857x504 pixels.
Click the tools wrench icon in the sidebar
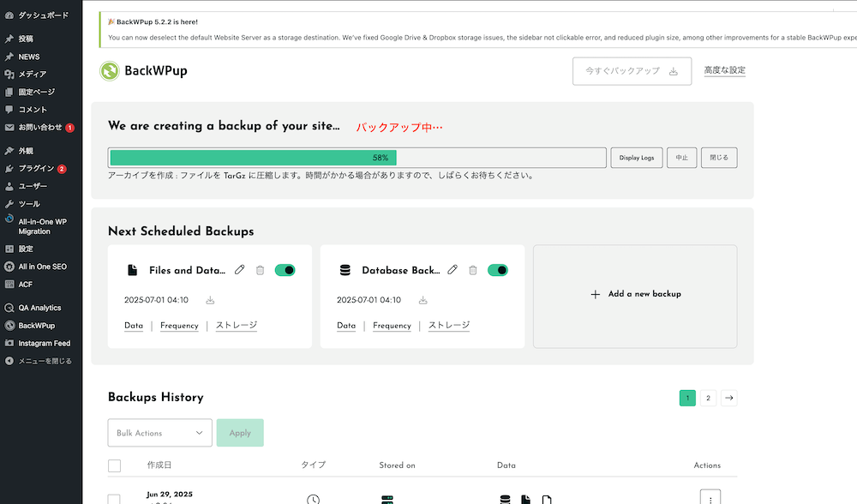pos(9,204)
